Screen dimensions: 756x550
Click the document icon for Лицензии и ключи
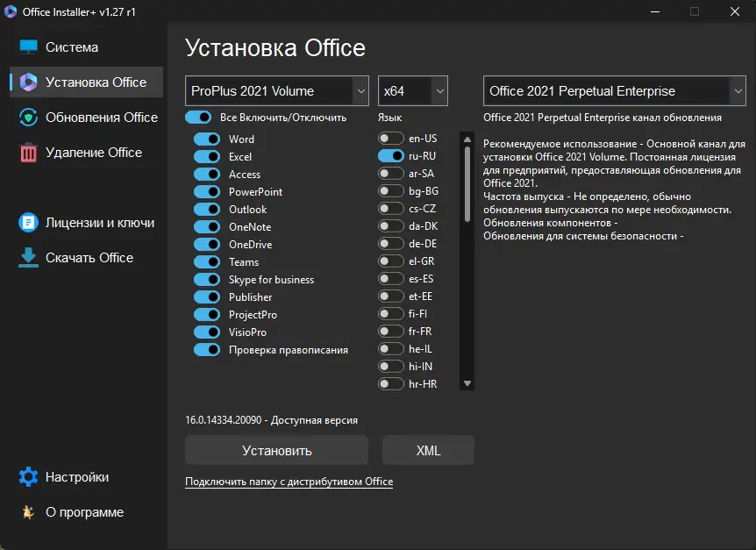coord(29,223)
